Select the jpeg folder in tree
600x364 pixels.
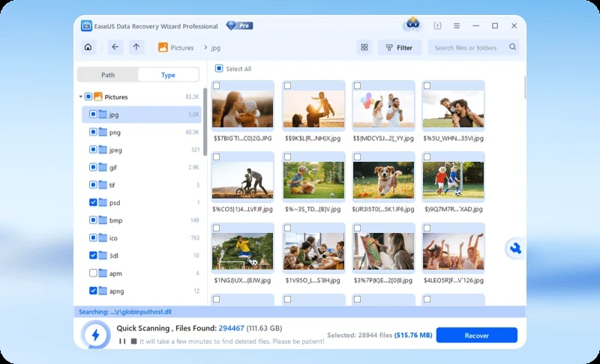click(142, 150)
